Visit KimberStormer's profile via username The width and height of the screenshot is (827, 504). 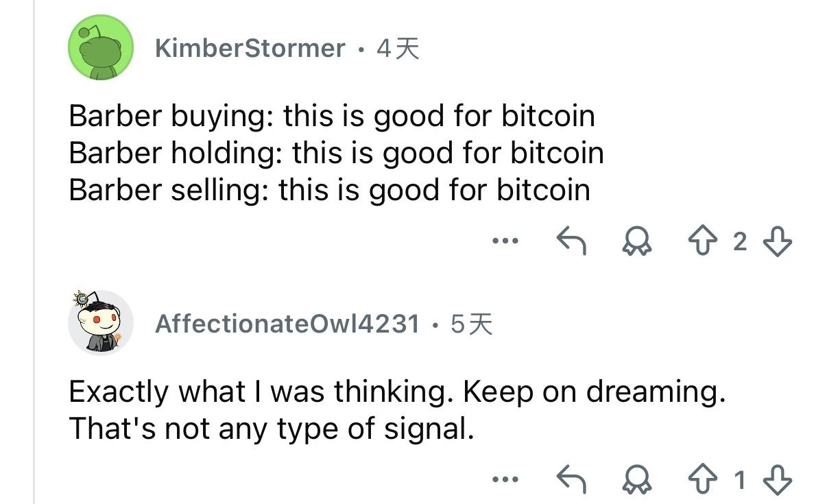point(250,48)
